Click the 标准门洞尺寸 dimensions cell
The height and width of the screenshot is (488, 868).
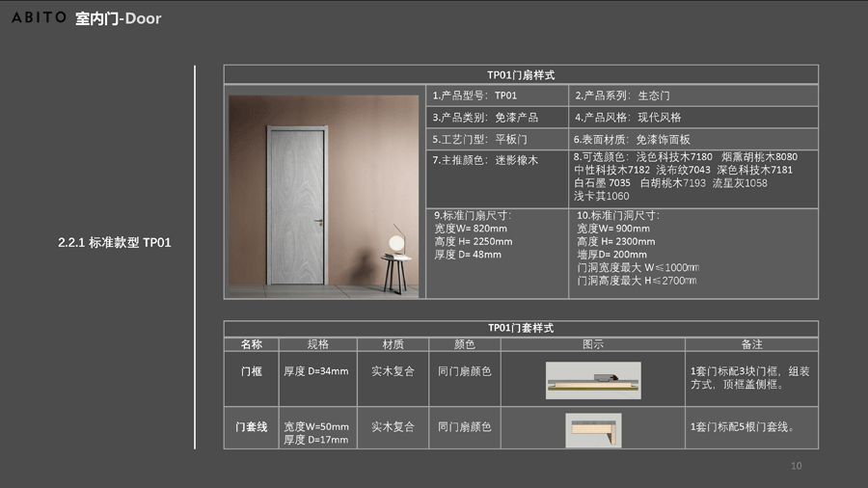[692, 253]
